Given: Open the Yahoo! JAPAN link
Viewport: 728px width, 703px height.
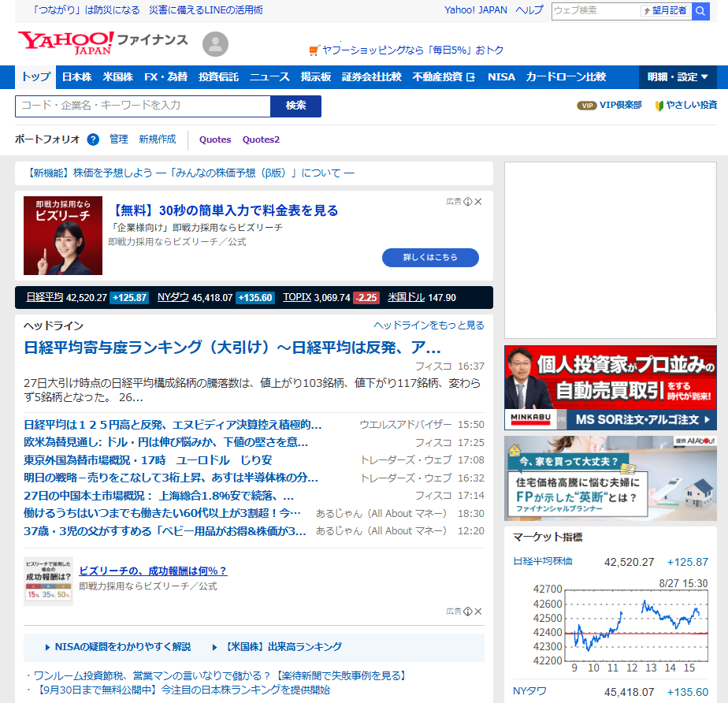Looking at the screenshot, I should click(x=476, y=10).
